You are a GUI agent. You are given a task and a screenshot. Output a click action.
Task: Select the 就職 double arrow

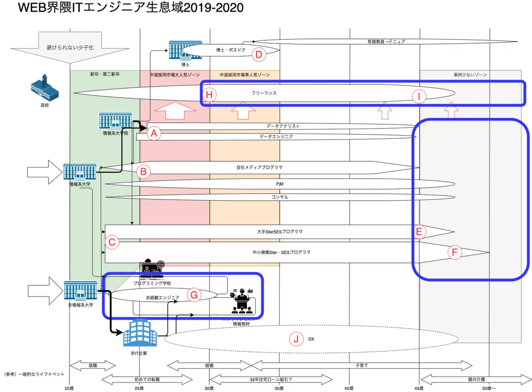tap(92, 366)
